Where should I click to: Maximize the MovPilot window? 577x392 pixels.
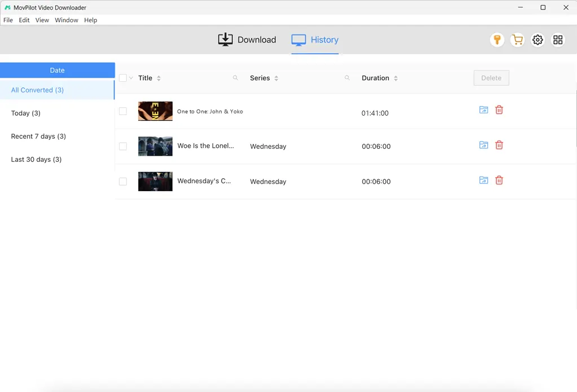[543, 7]
